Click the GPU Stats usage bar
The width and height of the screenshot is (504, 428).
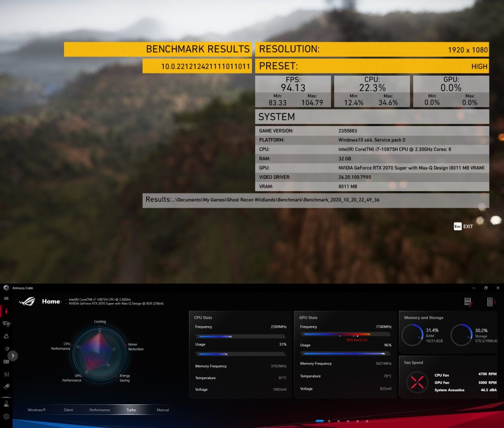click(x=346, y=353)
